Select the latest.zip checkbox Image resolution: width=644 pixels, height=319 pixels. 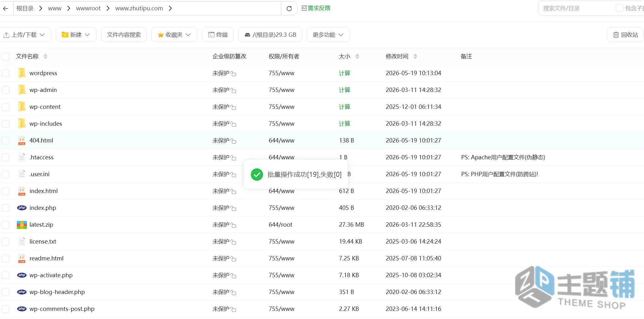pos(6,225)
